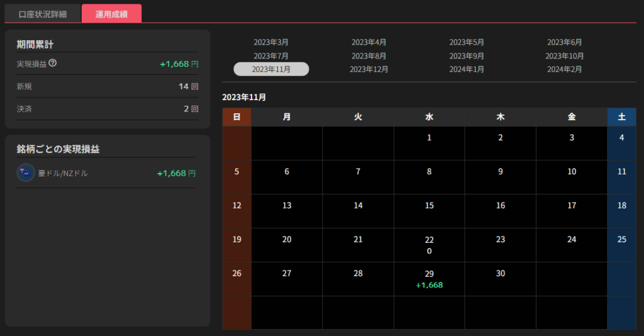Select month 2023年4月

click(369, 42)
